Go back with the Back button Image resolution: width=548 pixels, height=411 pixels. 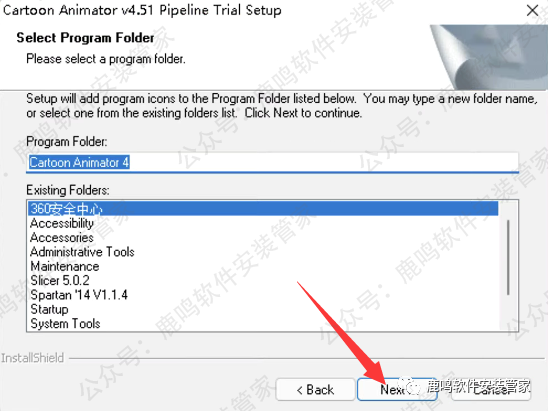coord(315,389)
